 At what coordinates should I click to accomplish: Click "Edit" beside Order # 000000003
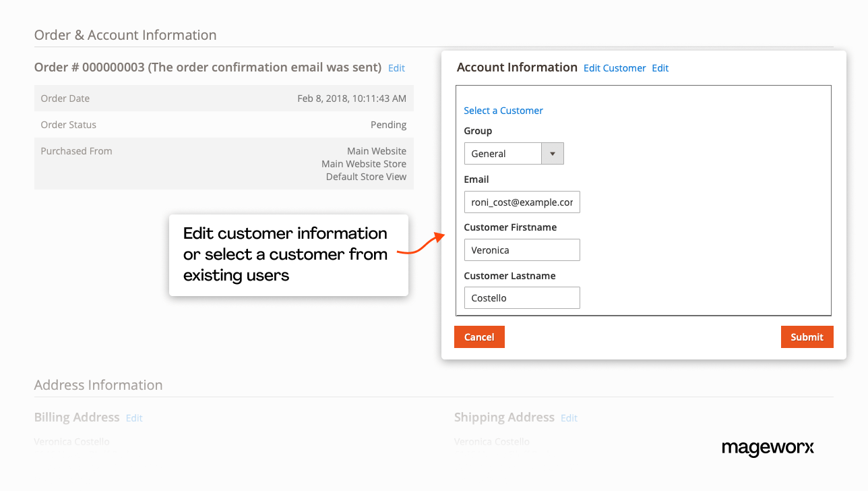click(396, 67)
